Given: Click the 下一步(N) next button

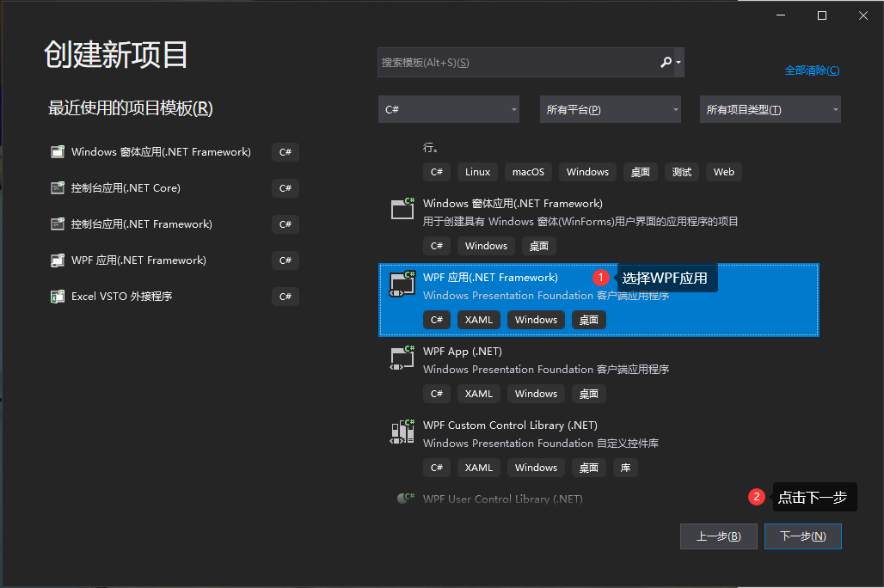Looking at the screenshot, I should click(803, 536).
